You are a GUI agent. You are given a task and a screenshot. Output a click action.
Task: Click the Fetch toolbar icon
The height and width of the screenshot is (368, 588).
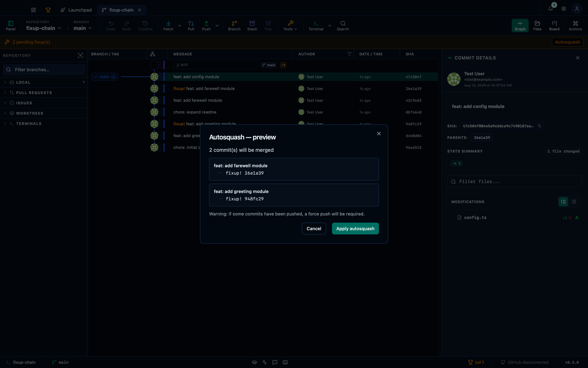[x=168, y=26]
